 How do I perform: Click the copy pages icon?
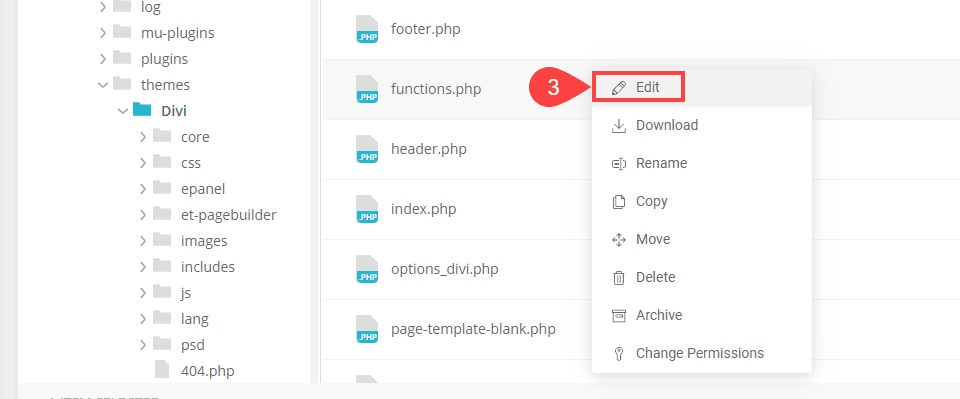[x=619, y=201]
